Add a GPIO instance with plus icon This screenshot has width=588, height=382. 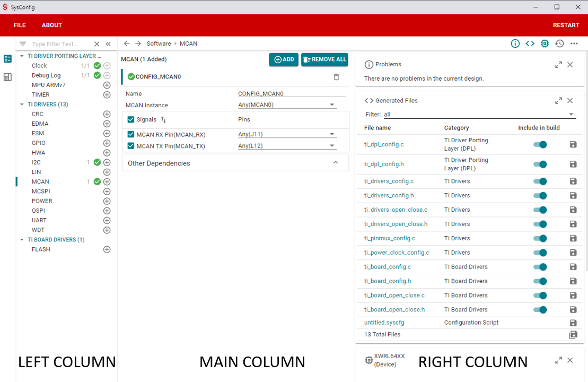click(x=107, y=143)
